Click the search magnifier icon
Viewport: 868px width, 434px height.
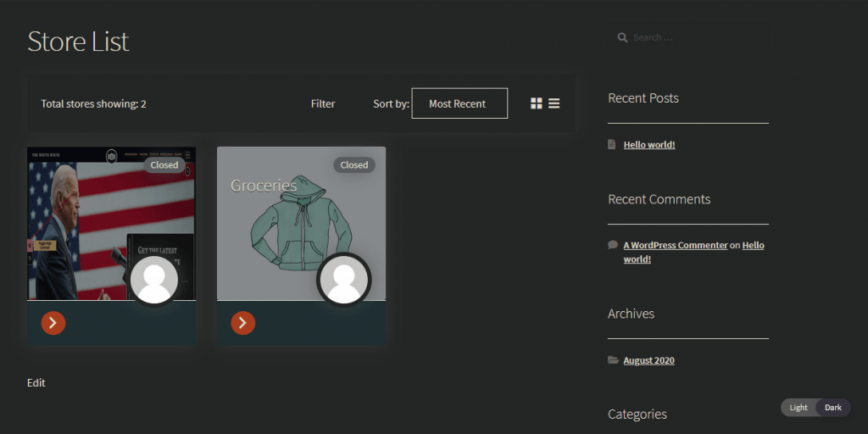[622, 37]
